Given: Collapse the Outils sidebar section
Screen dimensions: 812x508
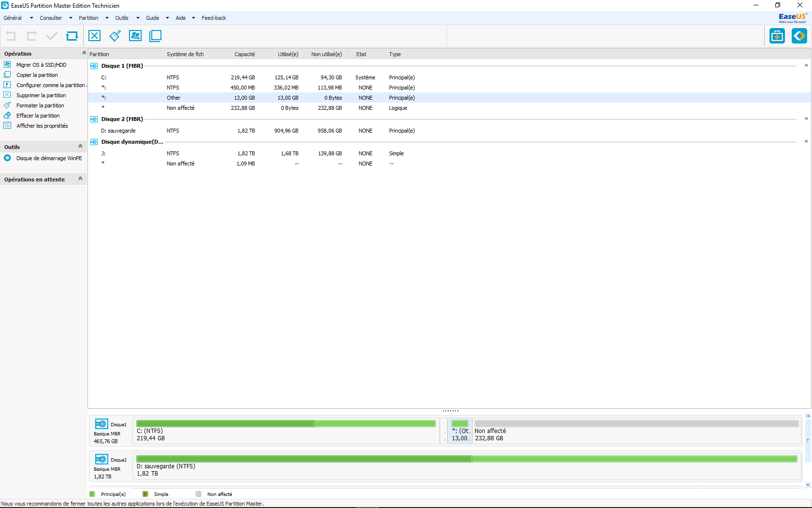Looking at the screenshot, I should pos(80,146).
